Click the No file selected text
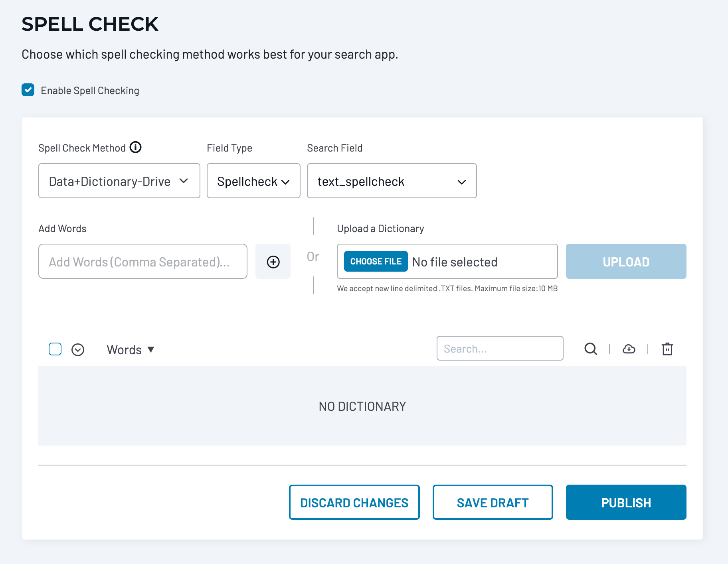This screenshot has height=564, width=728. pos(455,262)
